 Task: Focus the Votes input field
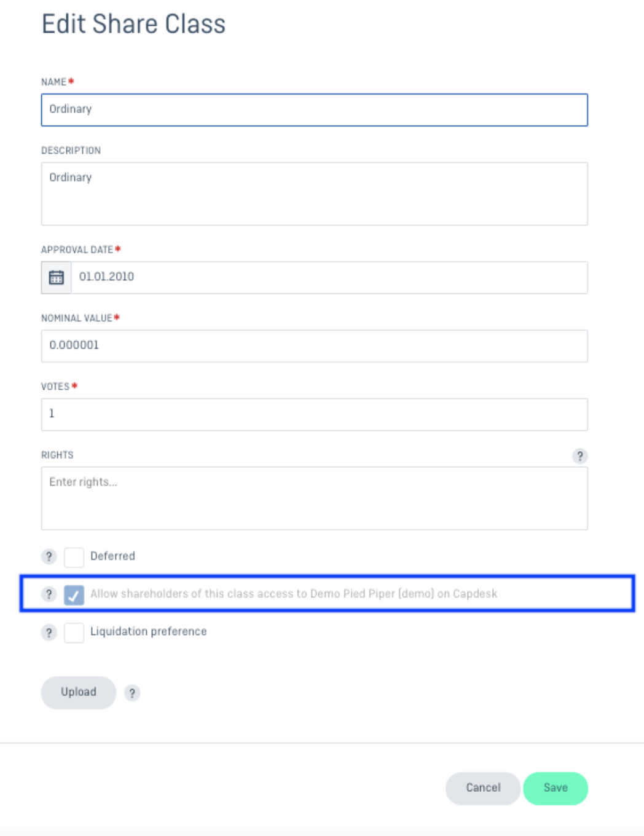pos(315,414)
